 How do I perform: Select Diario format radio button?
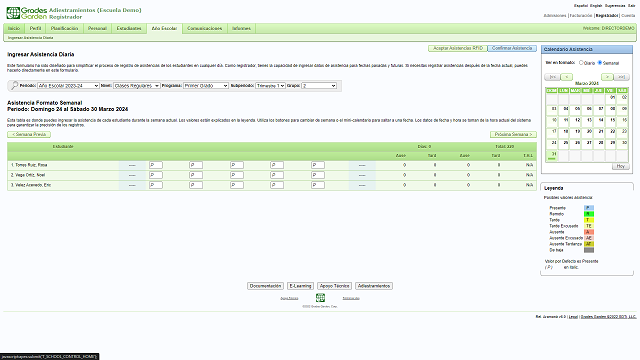[x=581, y=62]
